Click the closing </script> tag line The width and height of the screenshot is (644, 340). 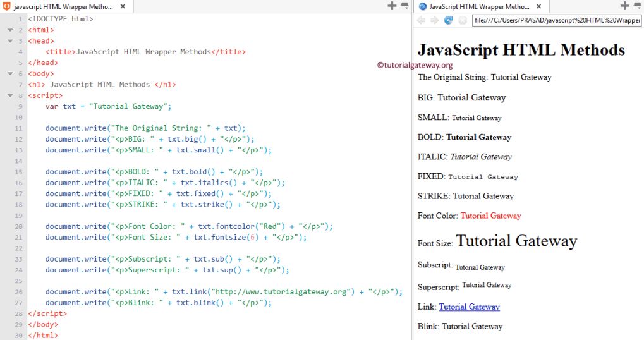pyautogui.click(x=47, y=313)
